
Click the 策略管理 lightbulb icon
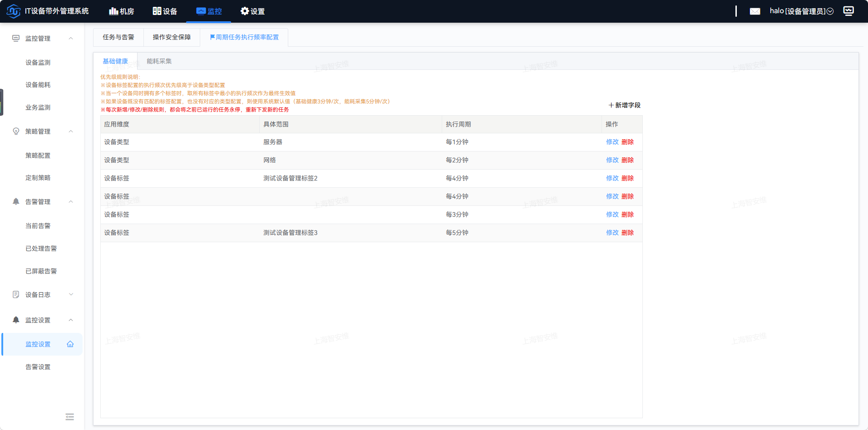(x=16, y=132)
